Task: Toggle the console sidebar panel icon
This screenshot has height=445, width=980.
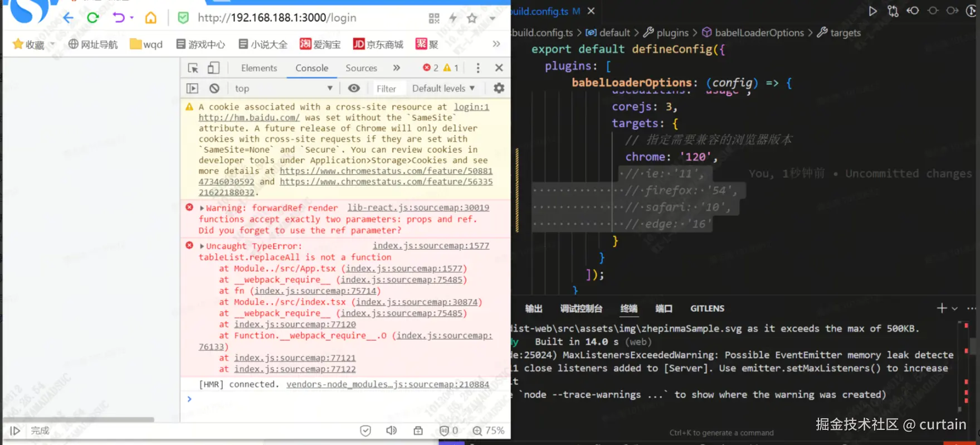Action: [192, 88]
